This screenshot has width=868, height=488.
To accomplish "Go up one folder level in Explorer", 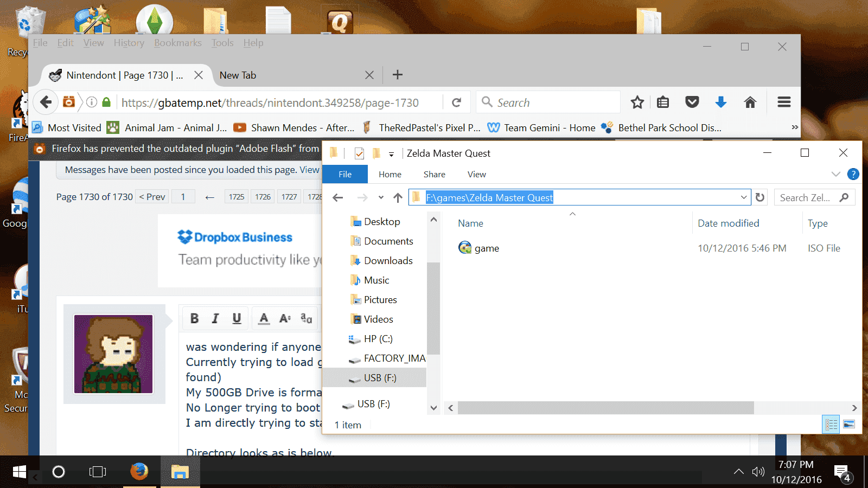I will [398, 197].
